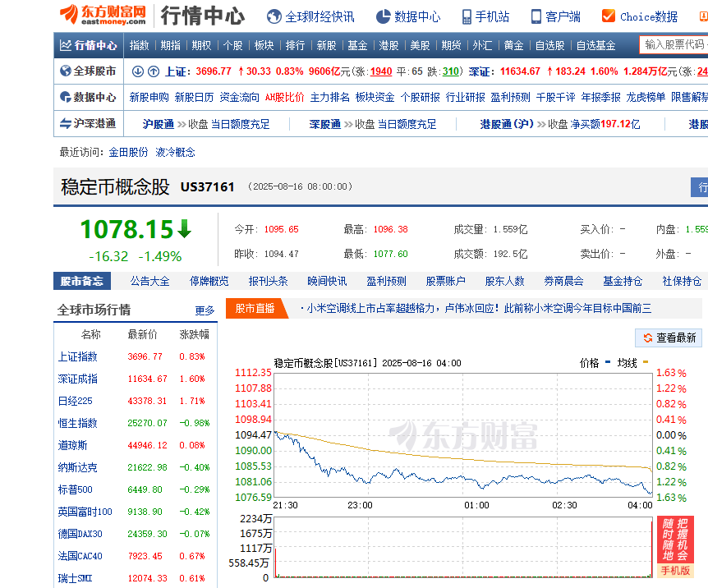708x588 pixels.
Task: Click the 股市直播 label
Action: pos(255,309)
